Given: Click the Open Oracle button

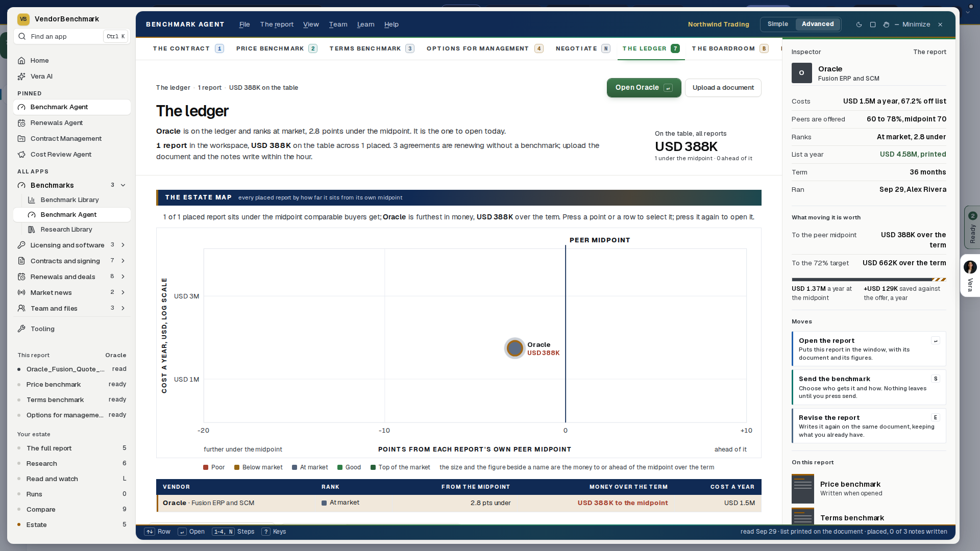Looking at the screenshot, I should (x=644, y=88).
